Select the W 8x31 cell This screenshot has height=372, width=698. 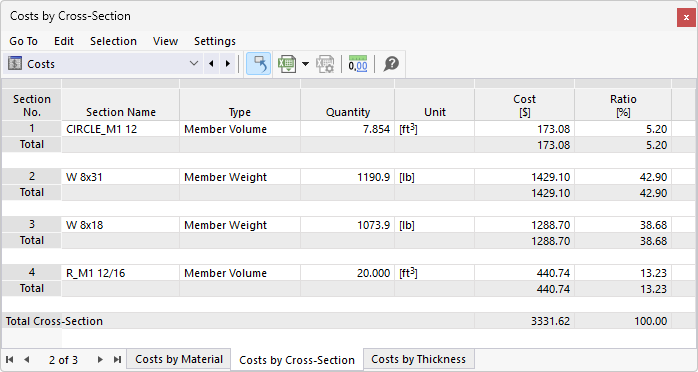click(121, 177)
